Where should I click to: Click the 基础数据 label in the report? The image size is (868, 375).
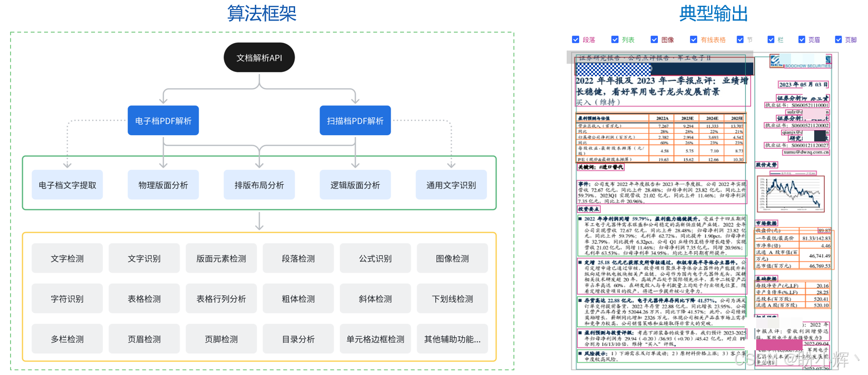tap(766, 278)
